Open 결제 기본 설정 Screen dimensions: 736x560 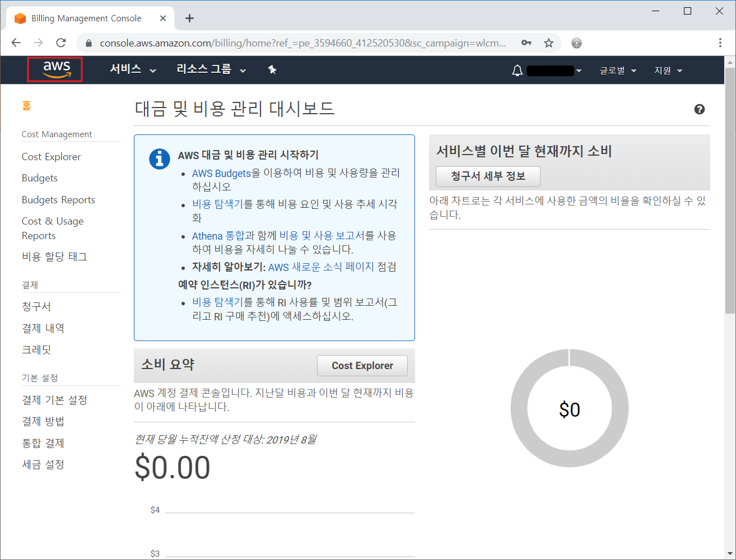click(54, 400)
